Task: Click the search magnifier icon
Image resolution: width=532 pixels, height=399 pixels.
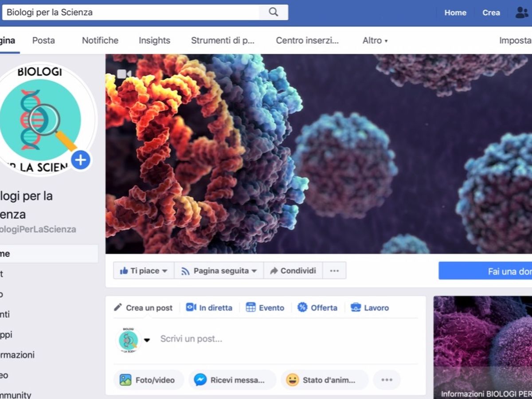Action: tap(274, 12)
